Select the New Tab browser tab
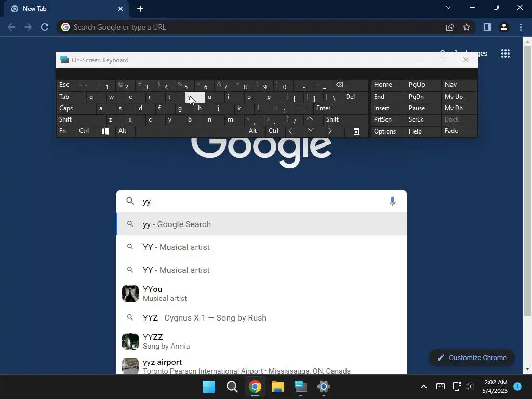The image size is (532, 399). point(66,9)
